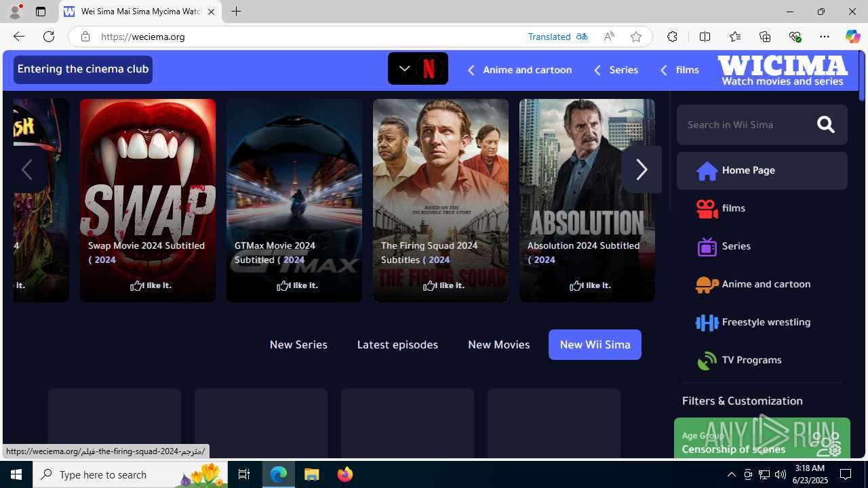Viewport: 868px width, 488px height.
Task: Start Read aloud in address bar
Action: tap(609, 37)
